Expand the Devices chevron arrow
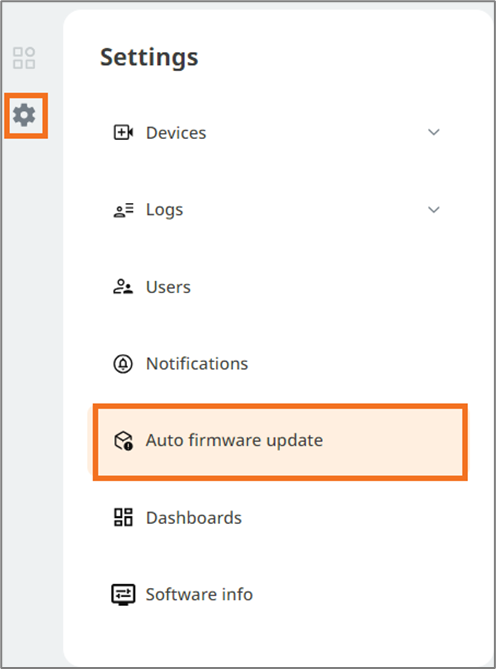 coord(434,132)
